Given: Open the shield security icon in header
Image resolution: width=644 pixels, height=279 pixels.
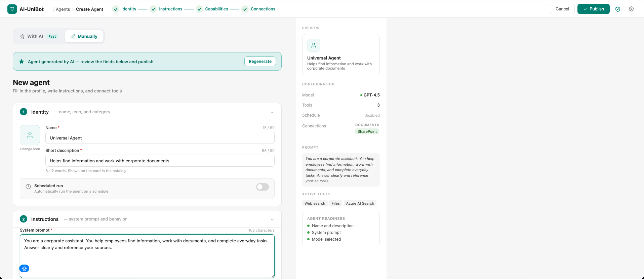Looking at the screenshot, I should click(x=618, y=9).
